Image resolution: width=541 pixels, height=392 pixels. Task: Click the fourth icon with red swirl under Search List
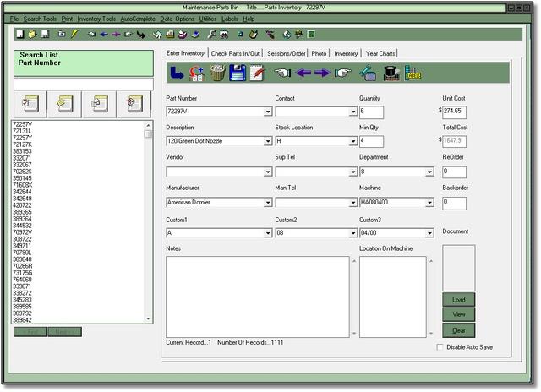pyautogui.click(x=134, y=104)
